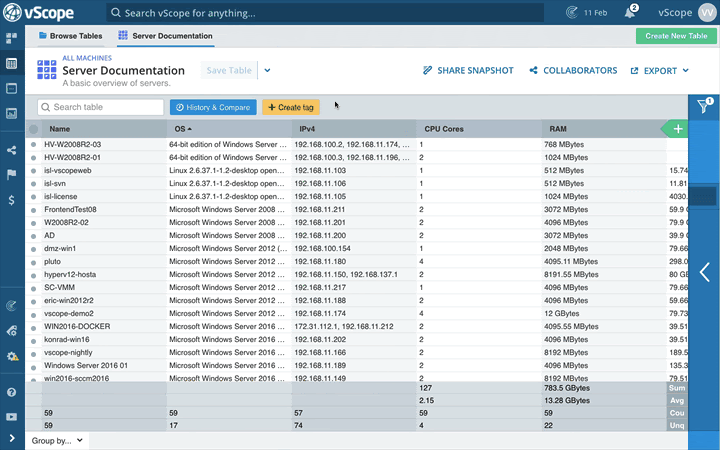Focus the Search table field
The height and width of the screenshot is (450, 720).
[101, 107]
